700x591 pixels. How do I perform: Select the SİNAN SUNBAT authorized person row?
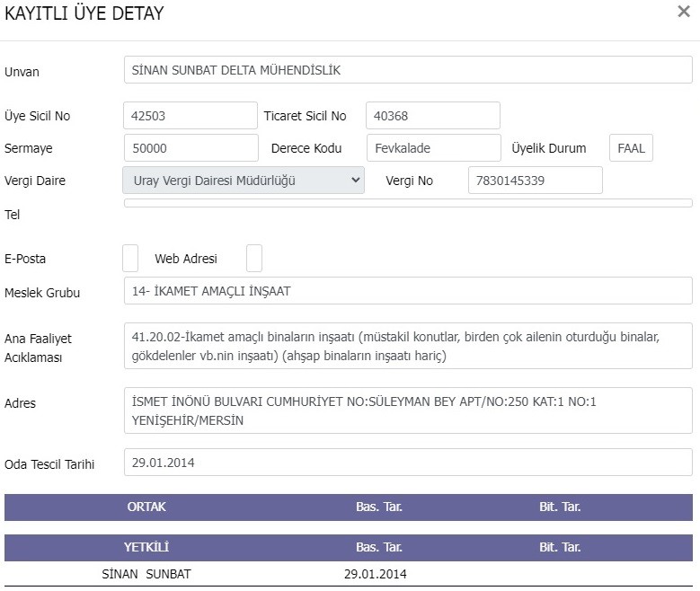click(x=349, y=574)
